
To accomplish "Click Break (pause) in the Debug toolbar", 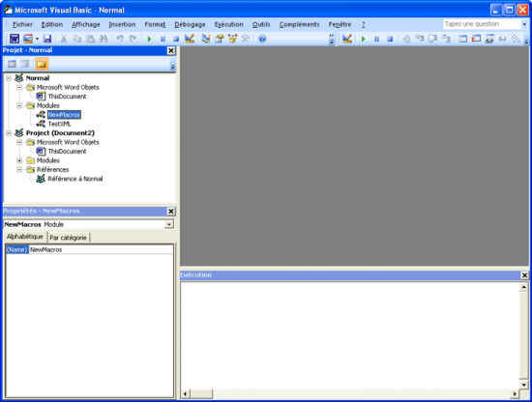I will point(376,39).
